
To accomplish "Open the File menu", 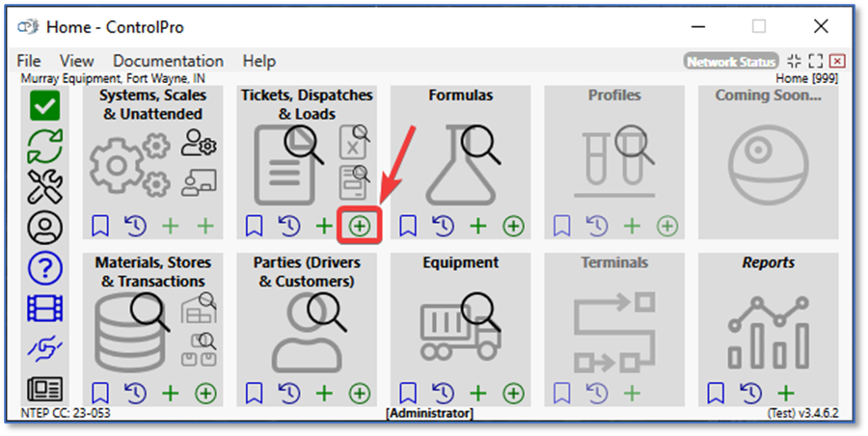I will pyautogui.click(x=29, y=61).
